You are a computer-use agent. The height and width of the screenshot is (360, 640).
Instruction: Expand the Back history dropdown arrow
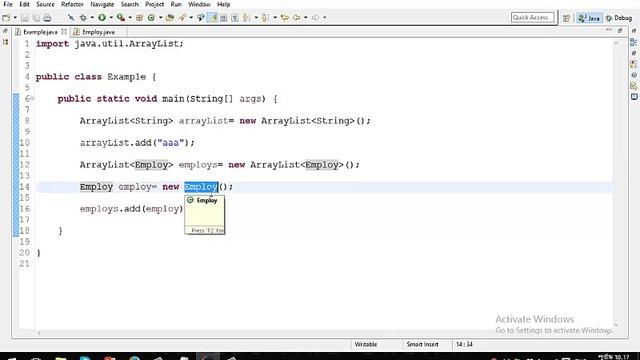point(306,18)
